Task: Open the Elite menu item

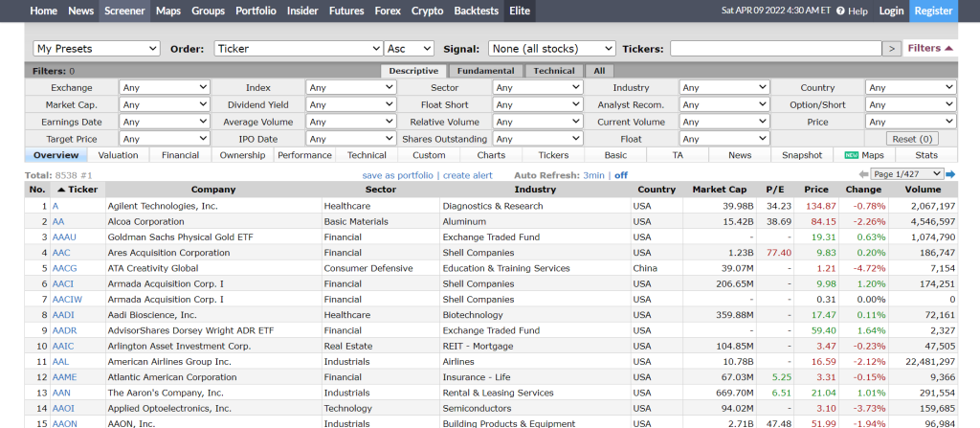Action: click(520, 11)
